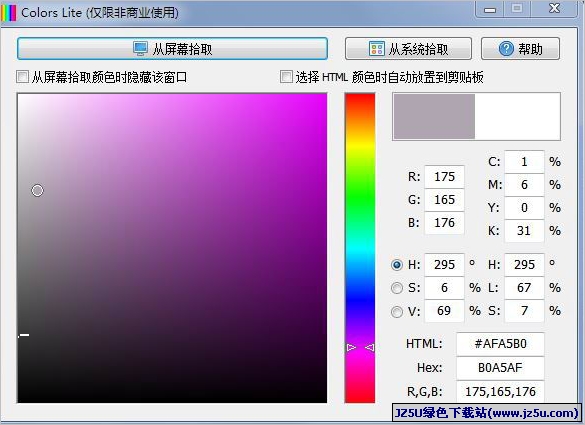
Task: Select the V value radio button
Action: (397, 311)
